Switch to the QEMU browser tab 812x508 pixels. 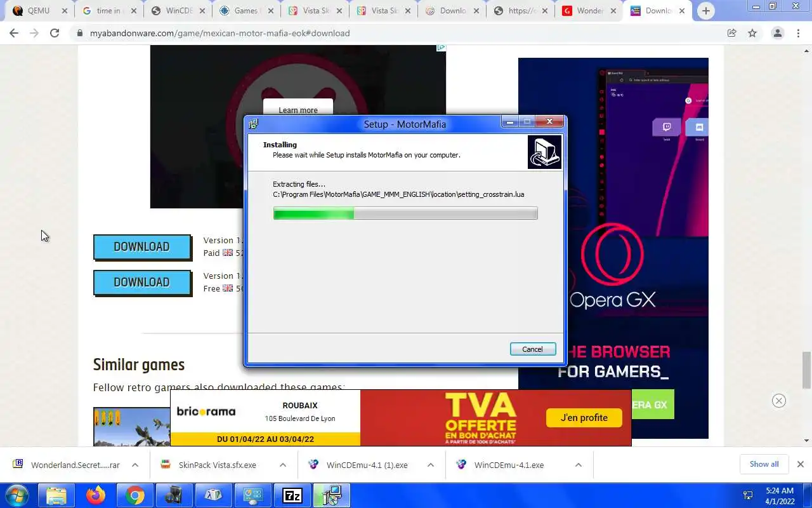[x=39, y=11]
